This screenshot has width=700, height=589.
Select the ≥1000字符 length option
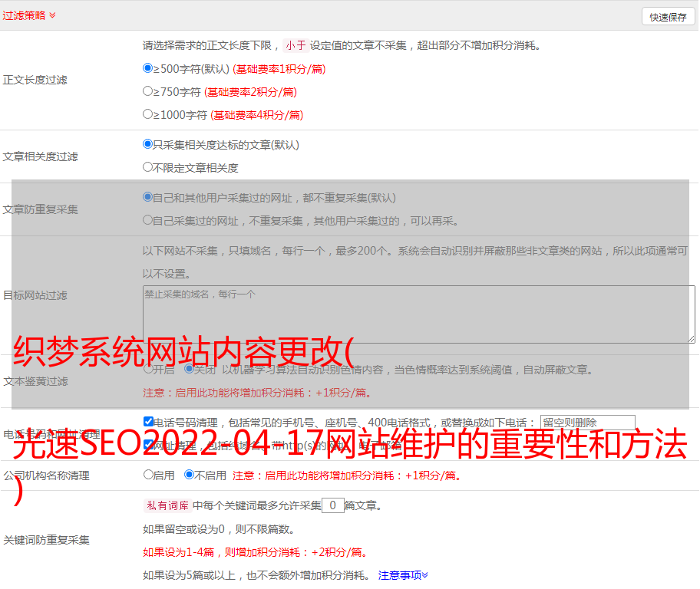(148, 114)
